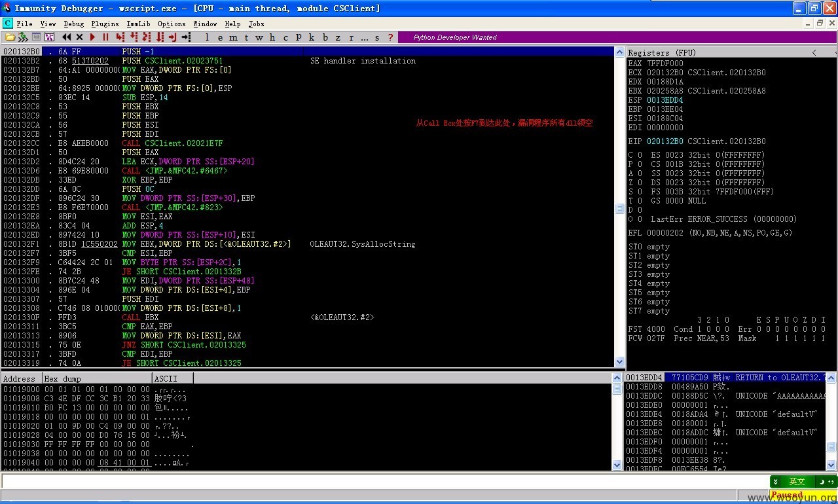Open the call stack with the 'k' button
This screenshot has width=838, height=504.
312,37
